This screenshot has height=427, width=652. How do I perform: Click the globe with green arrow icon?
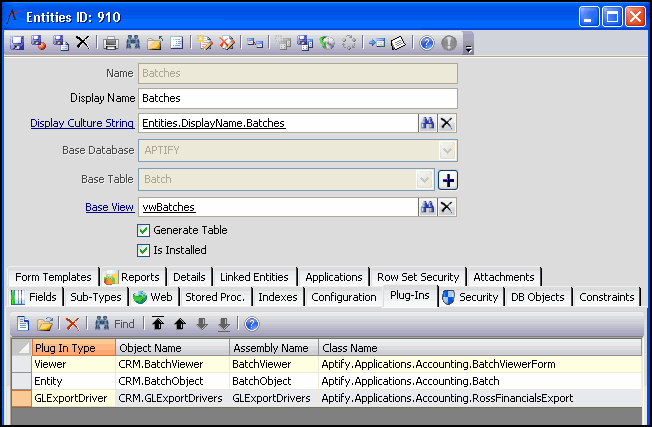click(x=327, y=43)
